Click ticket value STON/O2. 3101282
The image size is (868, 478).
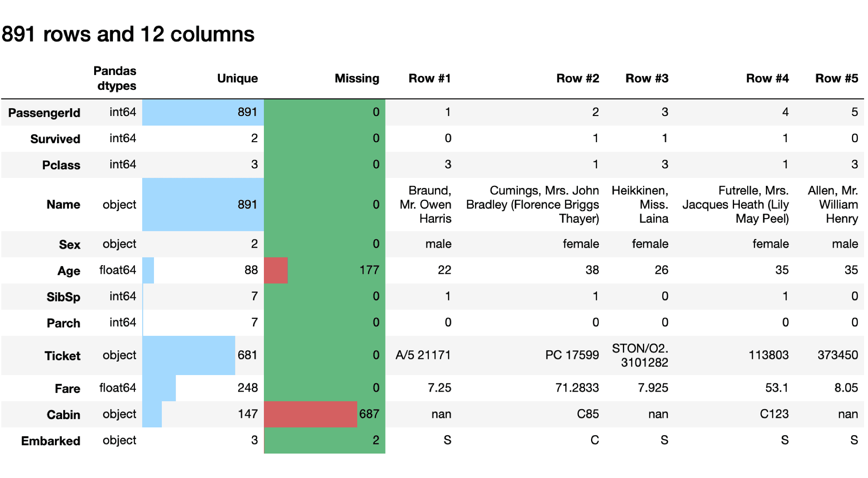tap(640, 355)
